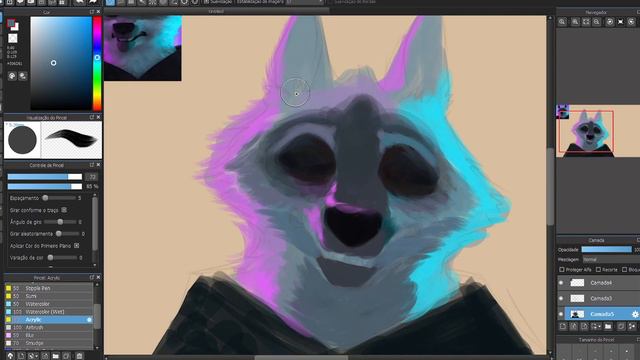Click the flip view icon in Navegador
640x360 pixels.
[621, 22]
